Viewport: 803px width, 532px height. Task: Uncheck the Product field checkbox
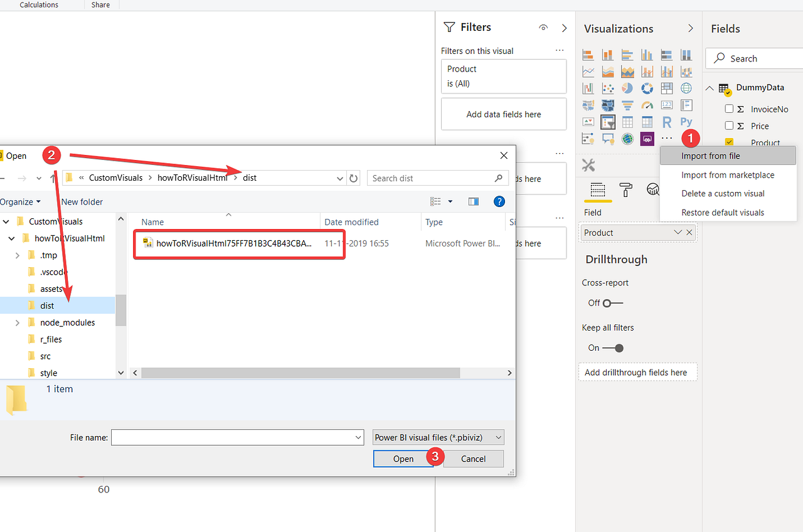pos(729,142)
